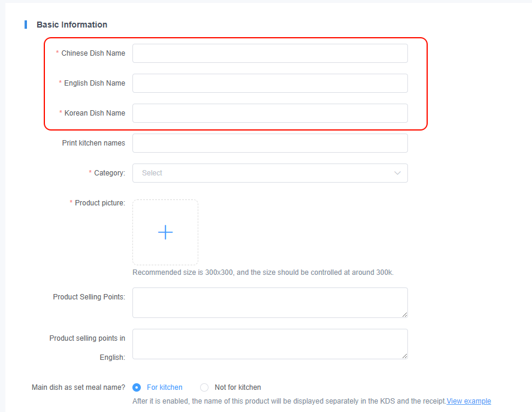Click into the English Dish Name field

pyautogui.click(x=270, y=83)
